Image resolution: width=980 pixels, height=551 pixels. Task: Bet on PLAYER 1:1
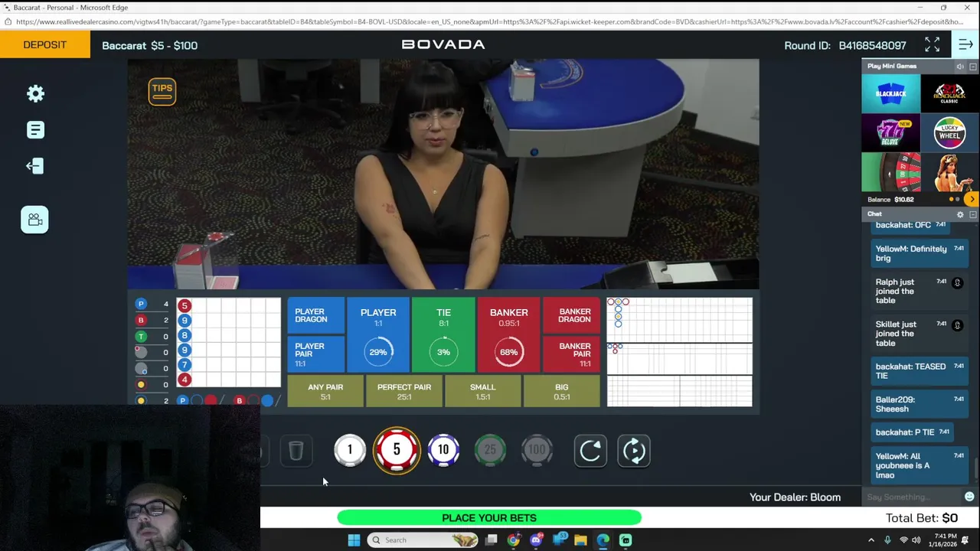point(378,335)
